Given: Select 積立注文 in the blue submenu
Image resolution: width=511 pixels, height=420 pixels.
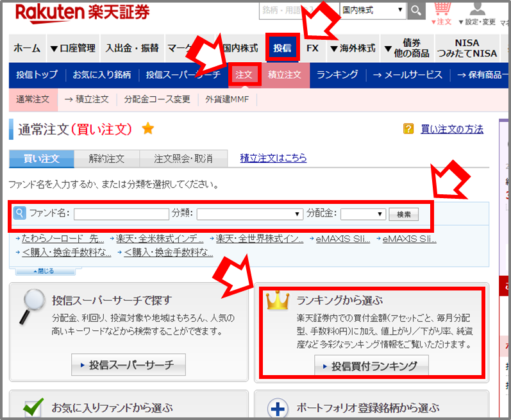Looking at the screenshot, I should pyautogui.click(x=285, y=75).
